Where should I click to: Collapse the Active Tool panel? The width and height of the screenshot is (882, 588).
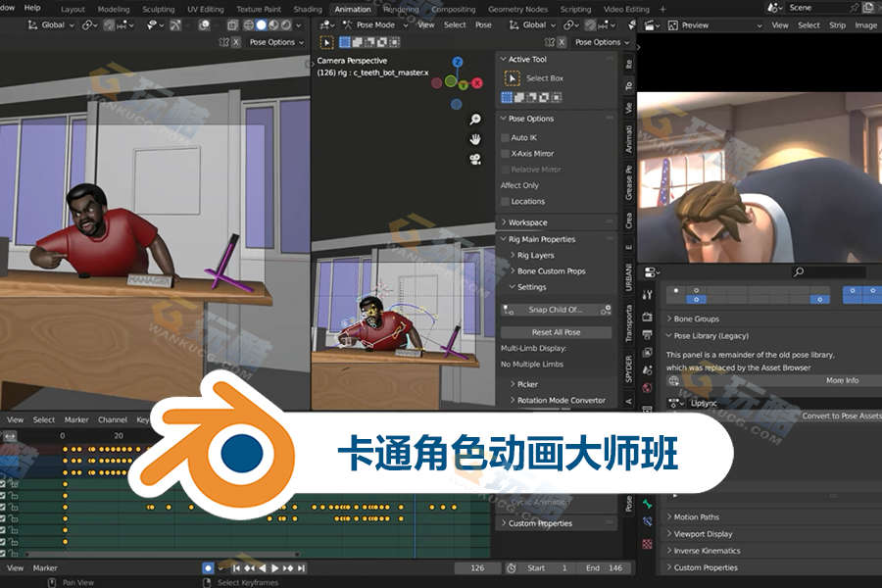(x=504, y=59)
